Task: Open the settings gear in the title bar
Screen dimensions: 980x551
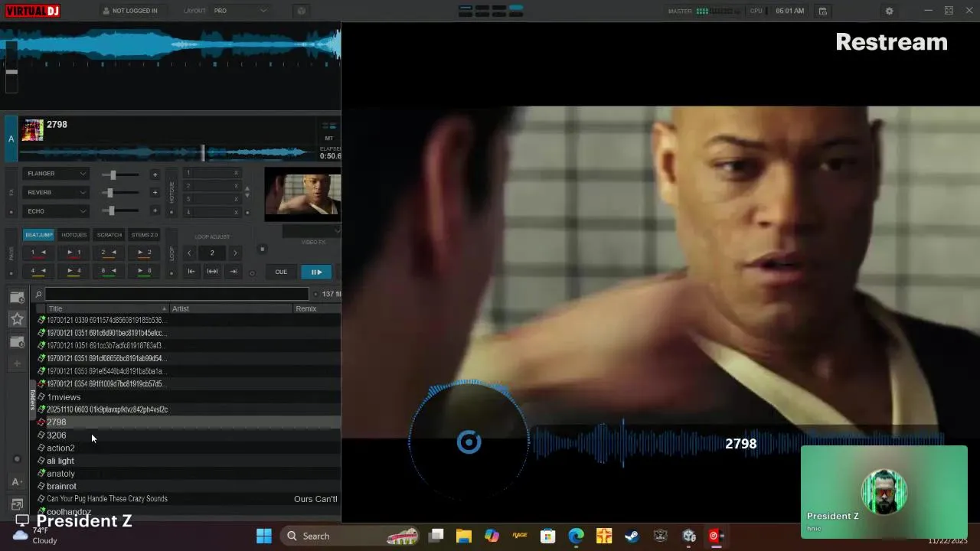Action: pos(889,11)
